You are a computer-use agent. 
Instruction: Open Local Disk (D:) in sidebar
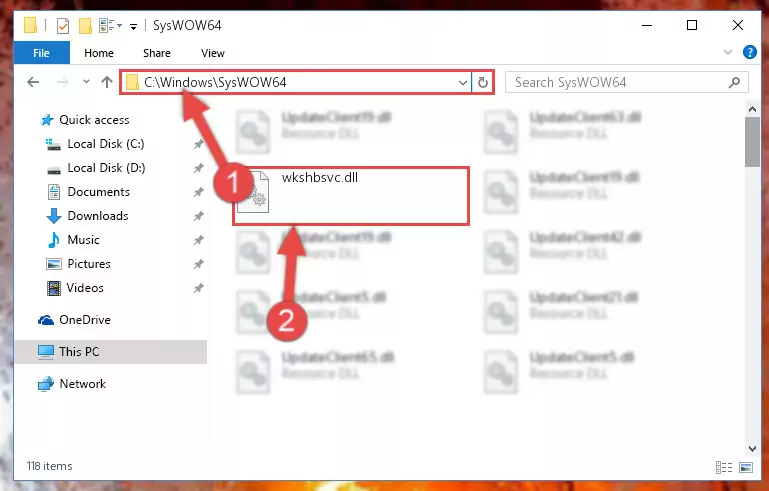coord(106,168)
